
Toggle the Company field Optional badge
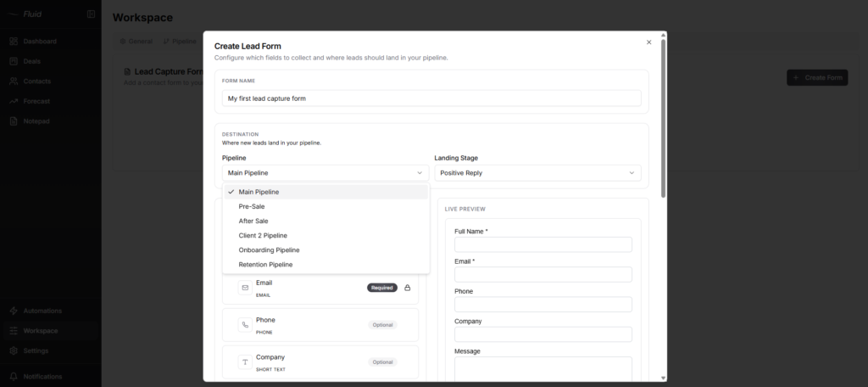pos(382,362)
